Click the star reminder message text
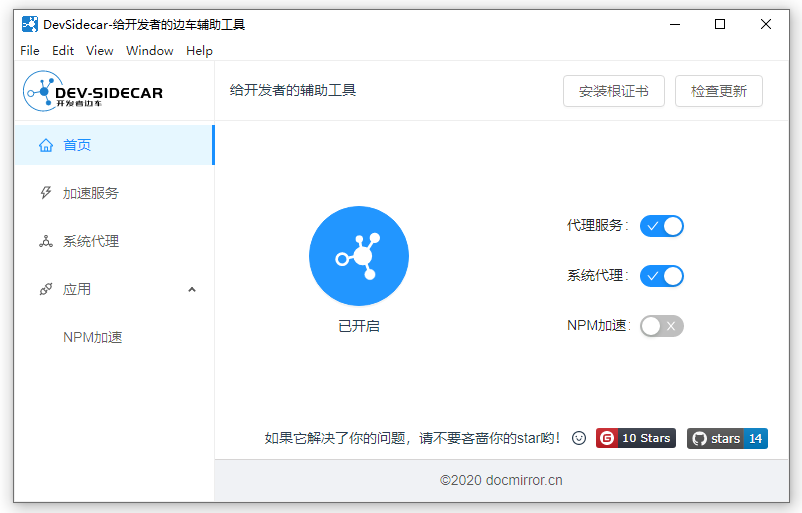This screenshot has height=513, width=802. tap(412, 438)
